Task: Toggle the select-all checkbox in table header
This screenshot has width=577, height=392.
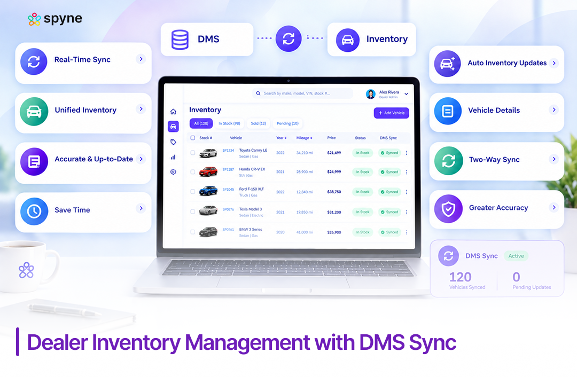Action: point(192,138)
